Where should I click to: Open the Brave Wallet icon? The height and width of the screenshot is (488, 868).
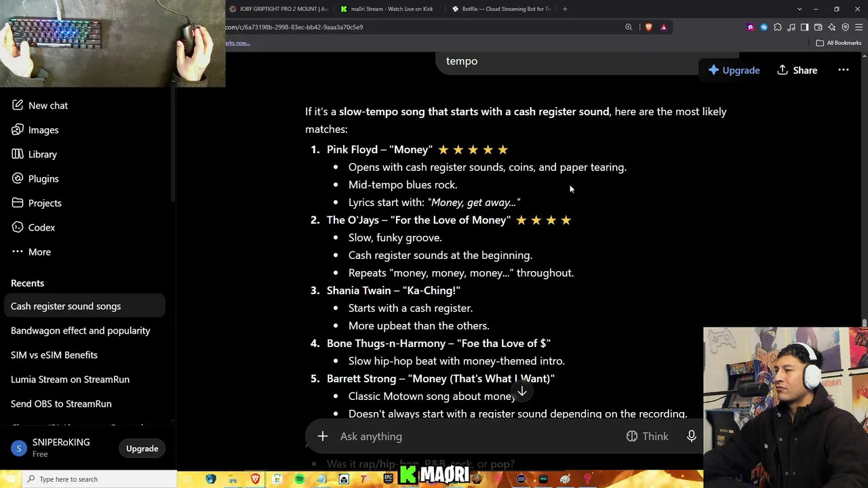pos(818,27)
